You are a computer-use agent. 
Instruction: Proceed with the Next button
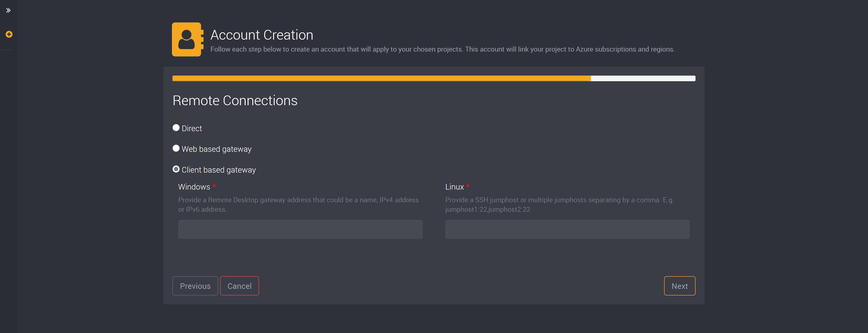coord(680,286)
